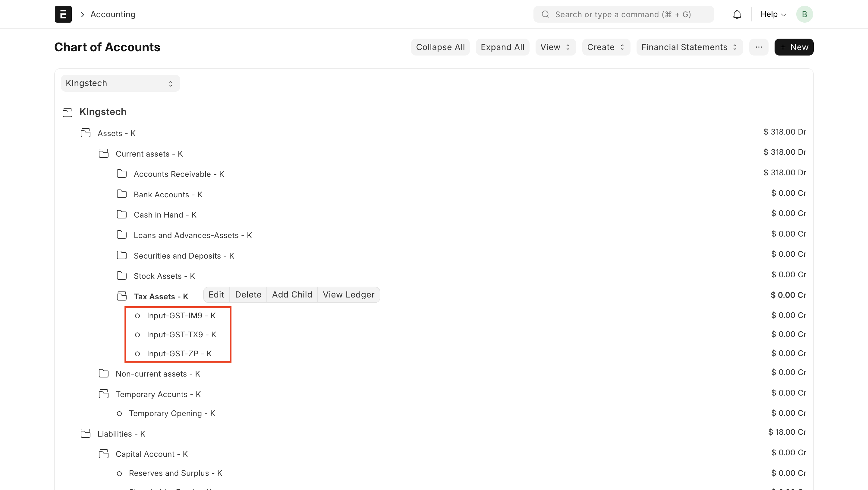Select the Input-GST-ZP - K account
This screenshot has width=868, height=490.
pos(179,354)
